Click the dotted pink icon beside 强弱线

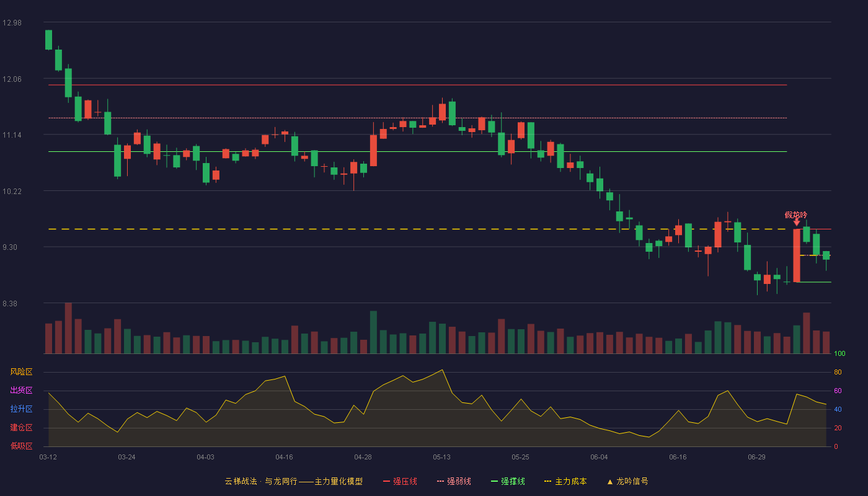[x=440, y=481]
